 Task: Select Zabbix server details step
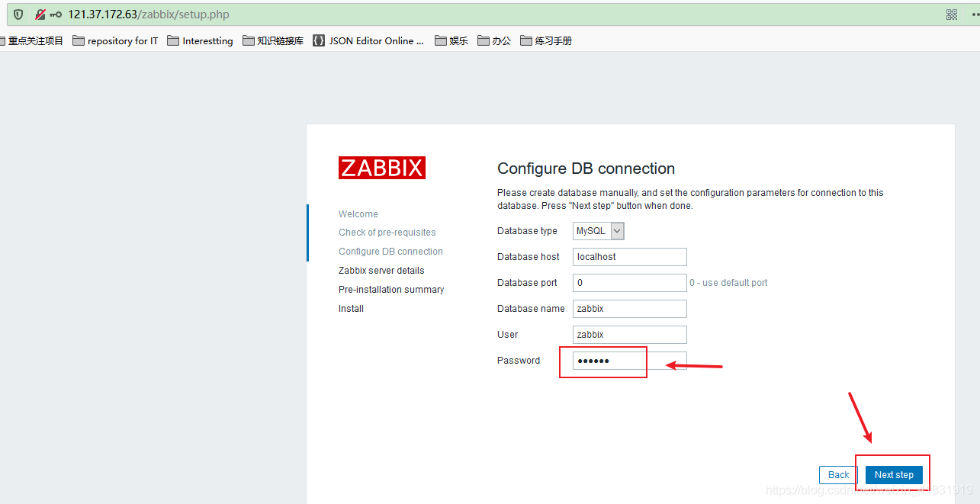tap(381, 271)
